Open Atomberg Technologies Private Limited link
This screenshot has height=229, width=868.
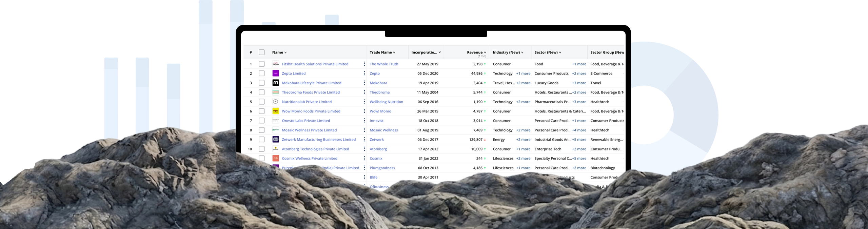pos(315,149)
